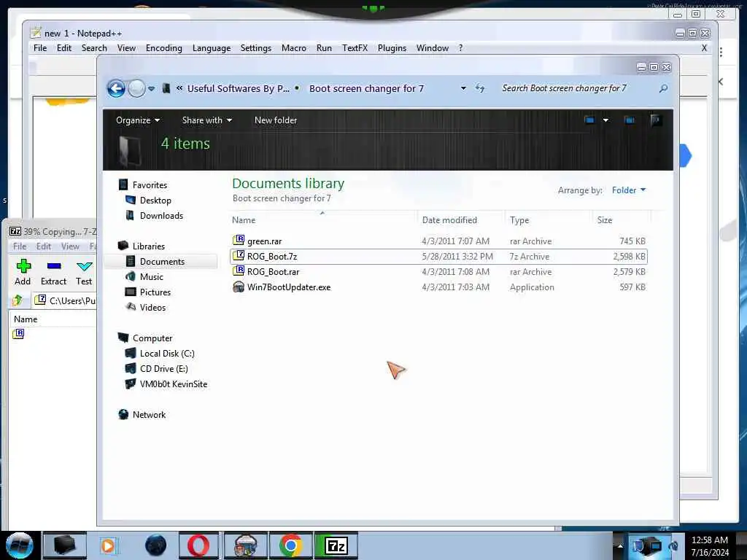
Task: Click the Forward arrow in Explorer
Action: (x=136, y=88)
